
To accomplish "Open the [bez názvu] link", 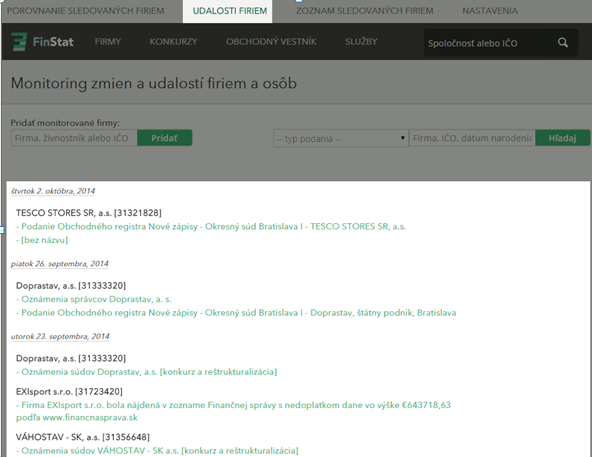I will coord(42,240).
